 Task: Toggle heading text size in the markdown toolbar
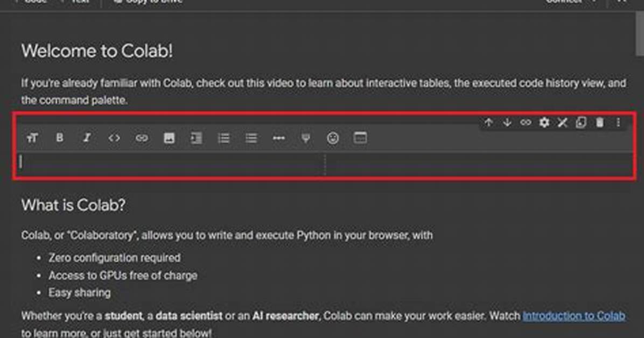[x=32, y=138]
